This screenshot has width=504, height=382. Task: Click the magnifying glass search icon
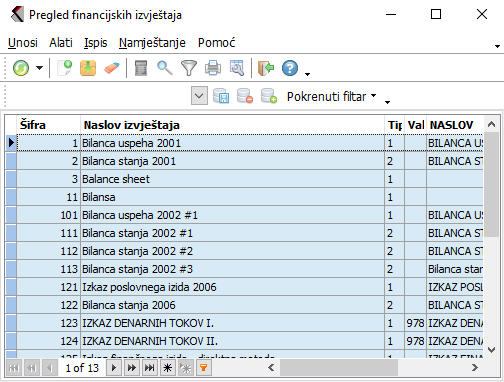click(165, 68)
